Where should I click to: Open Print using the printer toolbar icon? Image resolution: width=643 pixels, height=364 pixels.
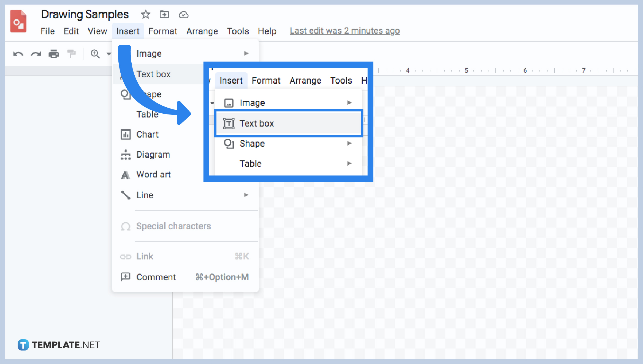pos(54,54)
